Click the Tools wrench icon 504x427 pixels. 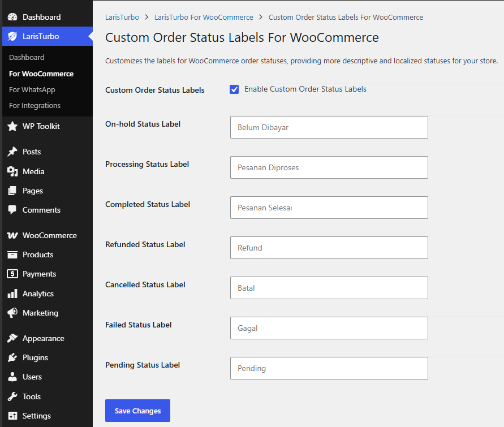[12, 396]
